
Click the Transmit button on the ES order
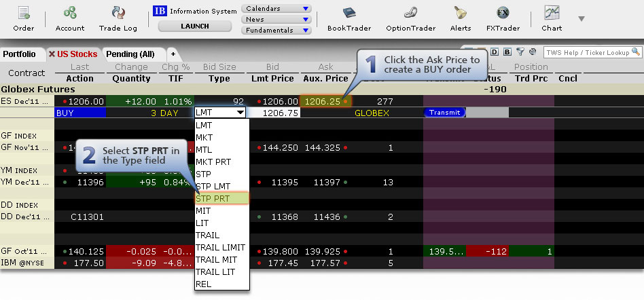(x=444, y=113)
